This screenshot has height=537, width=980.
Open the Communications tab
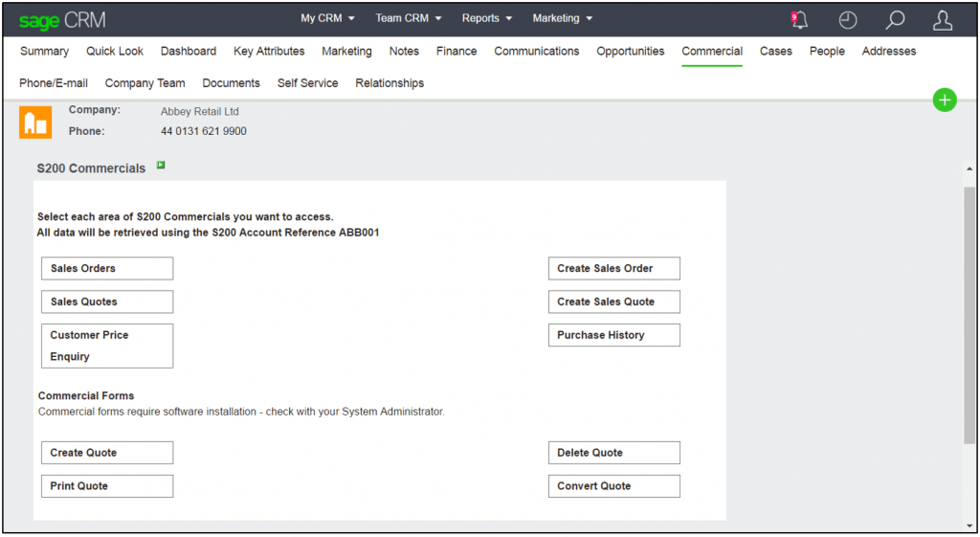[x=536, y=52]
